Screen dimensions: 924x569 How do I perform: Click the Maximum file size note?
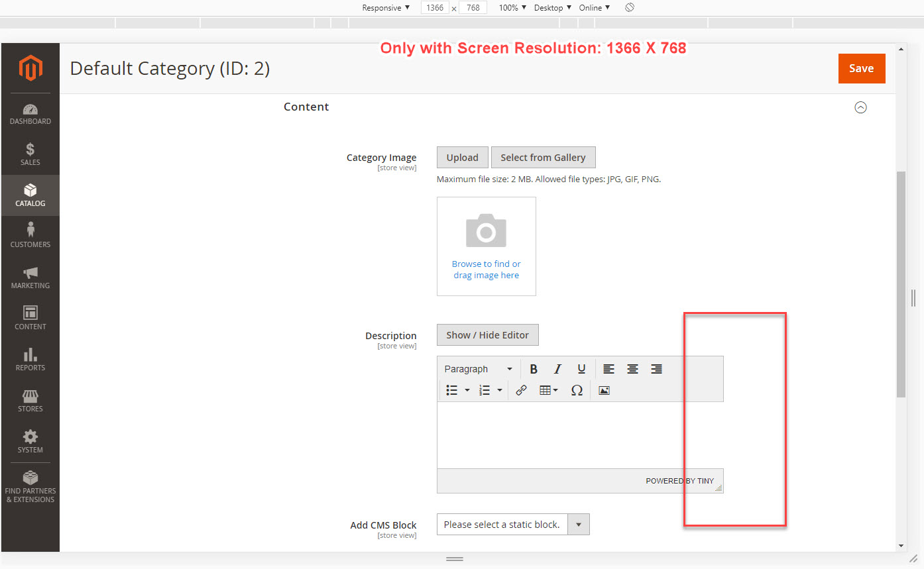[x=549, y=180]
